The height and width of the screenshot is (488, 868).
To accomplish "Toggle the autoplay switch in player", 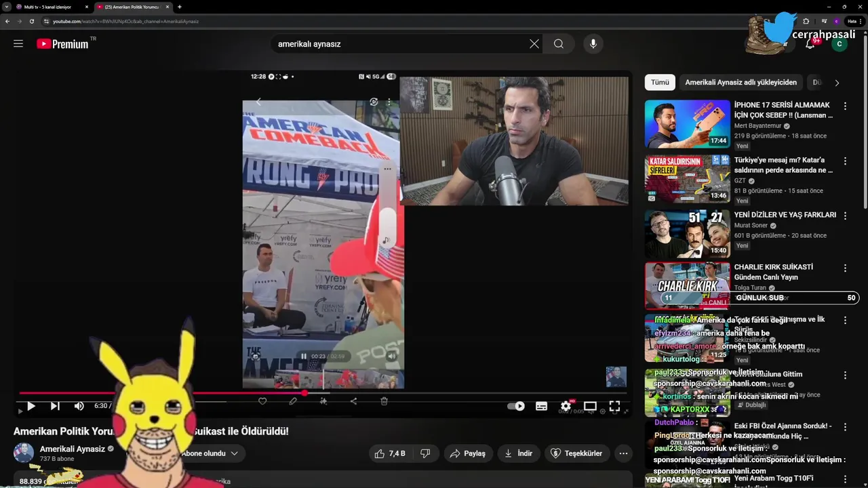I will 516,406.
